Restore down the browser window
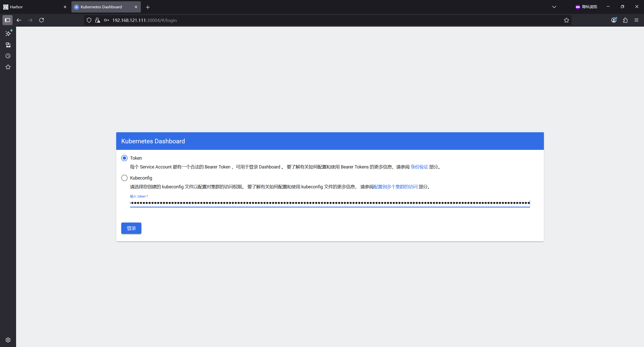The height and width of the screenshot is (347, 644). (622, 7)
